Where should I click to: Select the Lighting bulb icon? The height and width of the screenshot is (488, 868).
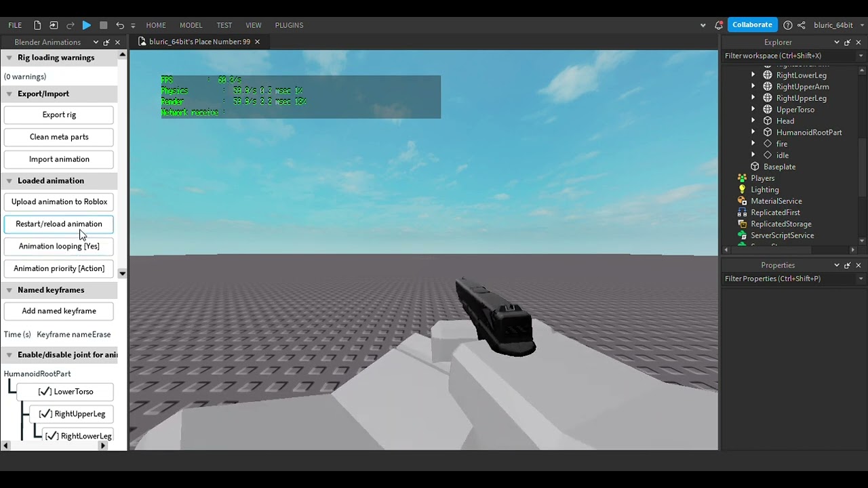743,190
